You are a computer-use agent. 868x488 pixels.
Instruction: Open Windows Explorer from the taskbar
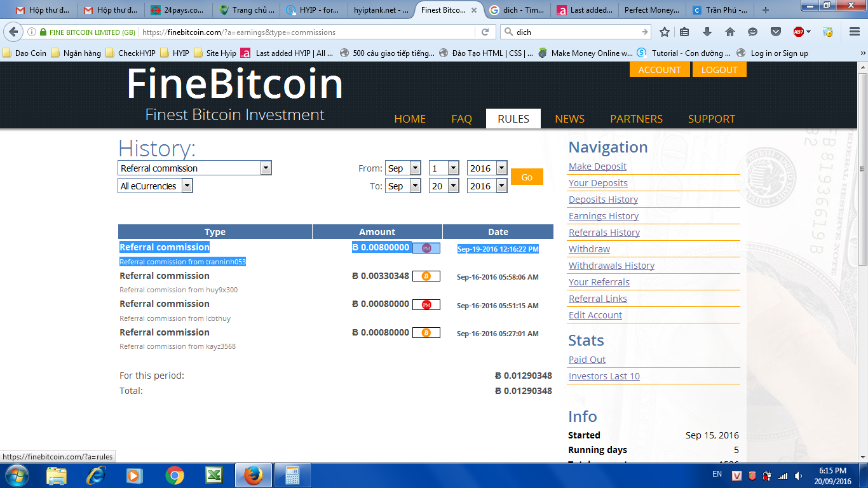coord(57,475)
